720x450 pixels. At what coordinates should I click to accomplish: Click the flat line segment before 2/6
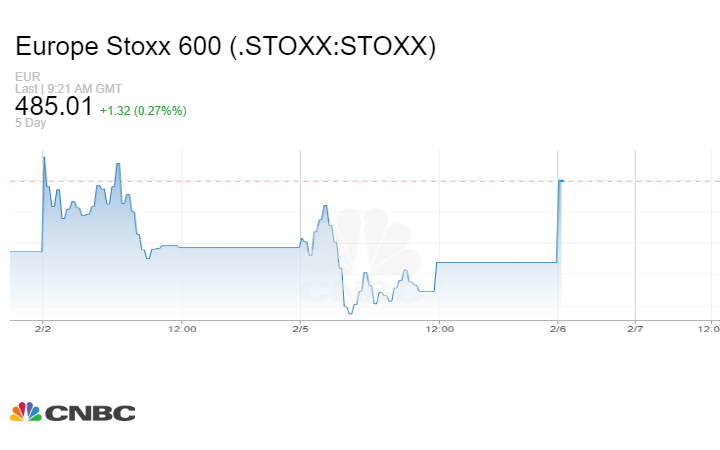tap(495, 262)
